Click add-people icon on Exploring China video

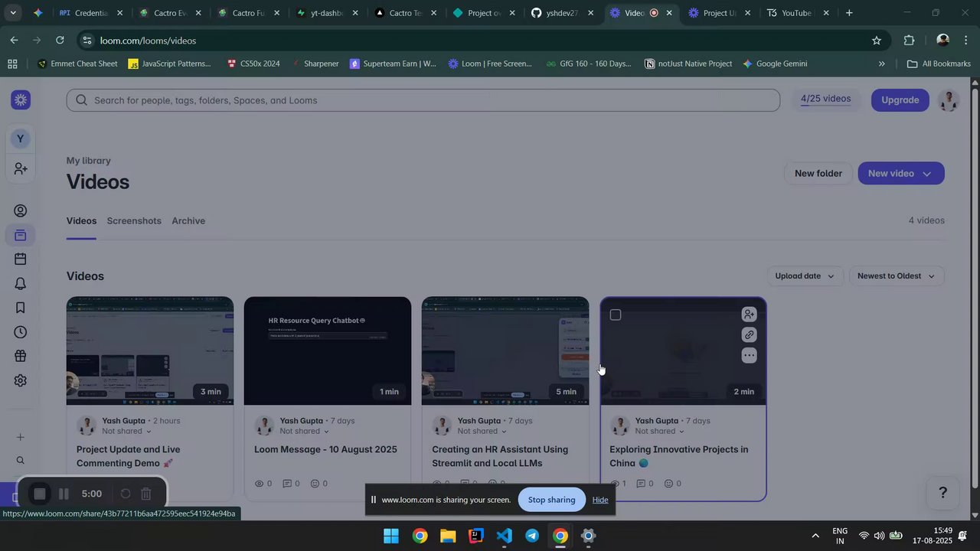[x=750, y=315]
